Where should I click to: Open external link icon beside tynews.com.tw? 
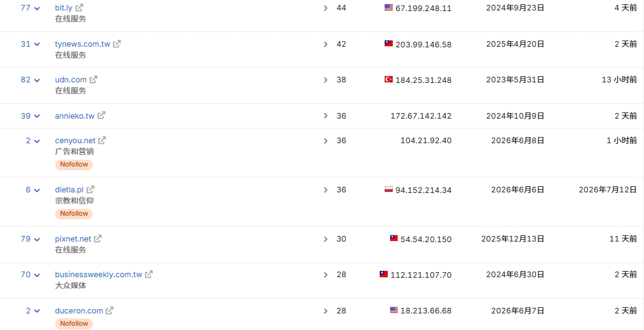tap(117, 44)
